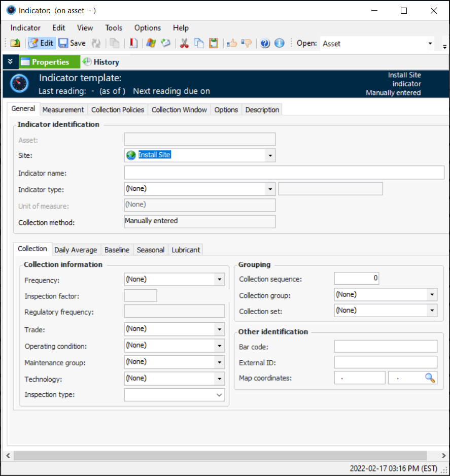Open the Collection group dropdown
Viewport: 450px width, 476px height.
(x=431, y=294)
